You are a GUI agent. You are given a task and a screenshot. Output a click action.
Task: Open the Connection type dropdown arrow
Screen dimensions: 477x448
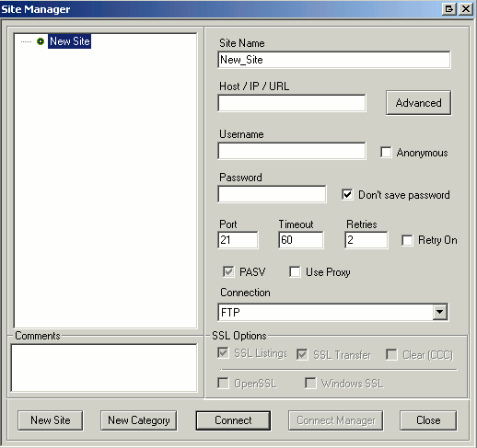[440, 312]
